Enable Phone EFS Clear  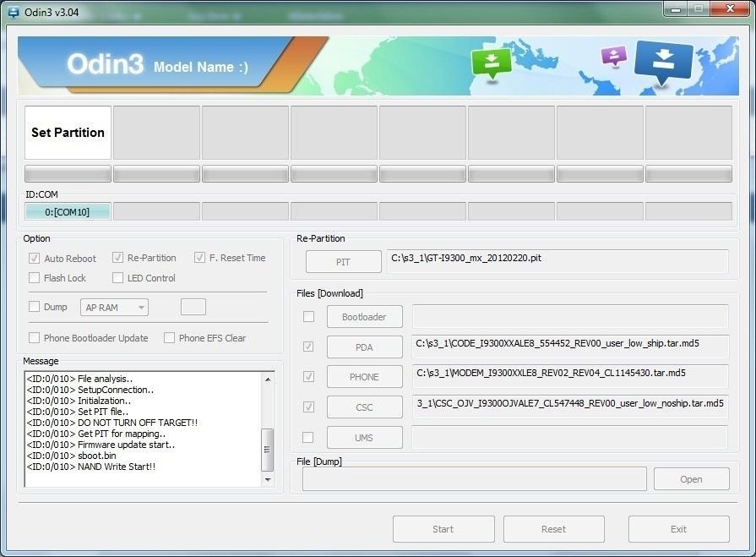169,337
